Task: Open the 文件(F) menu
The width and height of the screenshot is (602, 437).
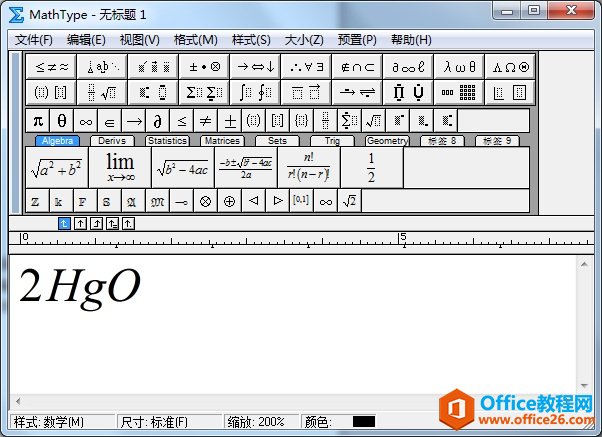Action: click(x=33, y=40)
